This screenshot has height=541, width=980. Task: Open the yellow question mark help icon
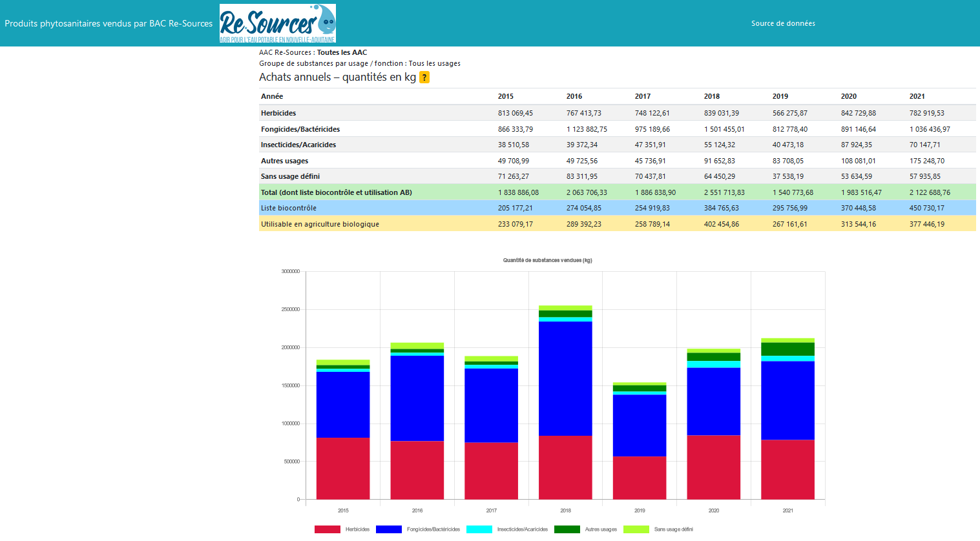pos(424,77)
